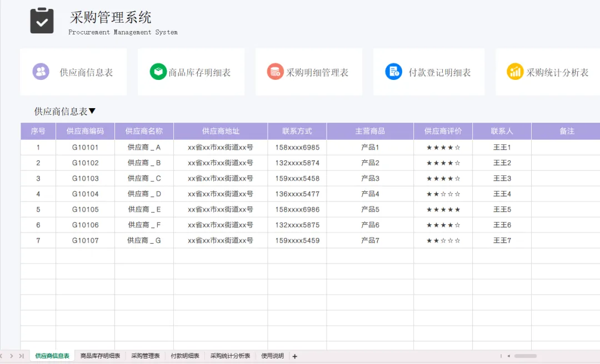Click the purple supplier people icon
Viewport: 600px width, 364px height.
pyautogui.click(x=41, y=72)
